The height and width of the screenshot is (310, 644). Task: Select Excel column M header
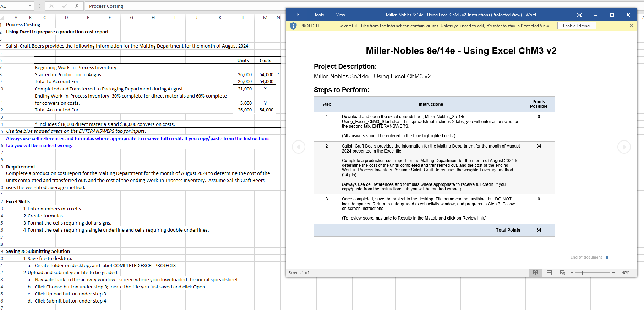pyautogui.click(x=265, y=17)
